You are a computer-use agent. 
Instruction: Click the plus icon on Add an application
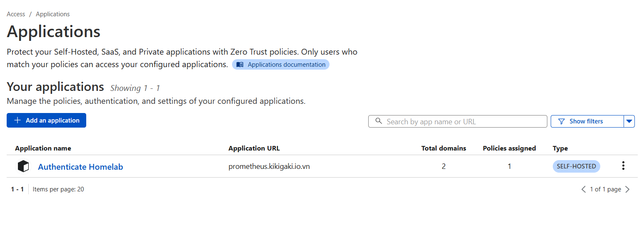[x=17, y=121]
